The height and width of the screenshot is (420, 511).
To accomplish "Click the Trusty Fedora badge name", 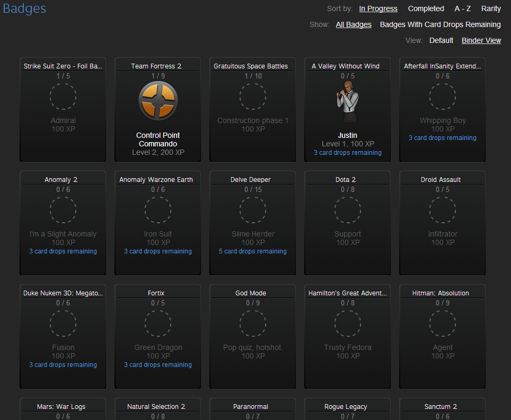I will pyautogui.click(x=348, y=347).
